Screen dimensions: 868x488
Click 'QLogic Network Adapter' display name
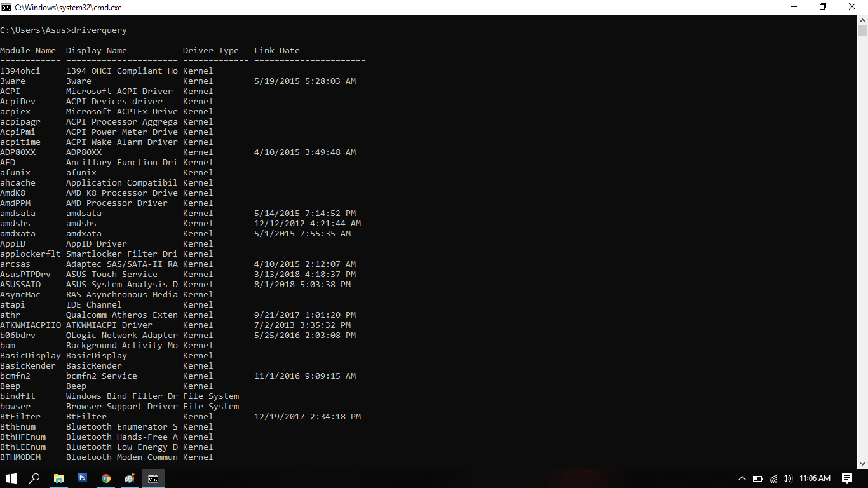pos(122,335)
